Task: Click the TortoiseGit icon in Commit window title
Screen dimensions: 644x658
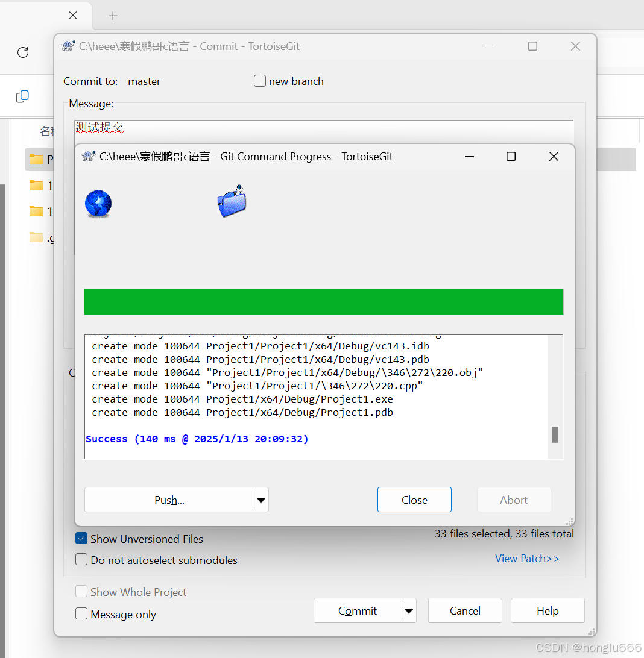Action: [x=68, y=46]
